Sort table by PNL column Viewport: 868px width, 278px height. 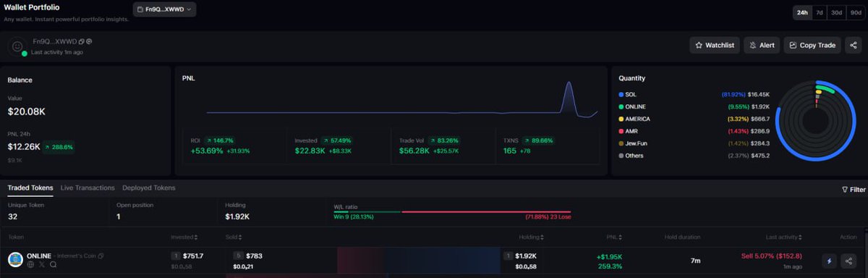(614, 237)
